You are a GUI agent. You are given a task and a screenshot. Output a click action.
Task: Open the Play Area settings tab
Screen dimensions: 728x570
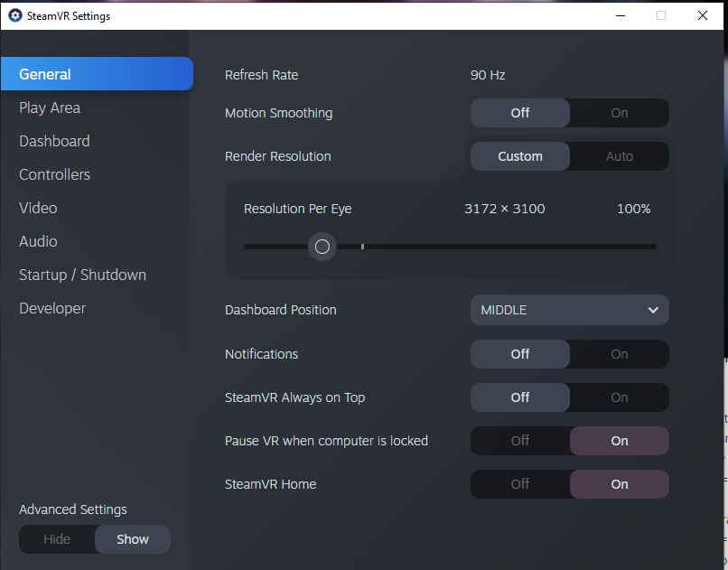[x=50, y=107]
